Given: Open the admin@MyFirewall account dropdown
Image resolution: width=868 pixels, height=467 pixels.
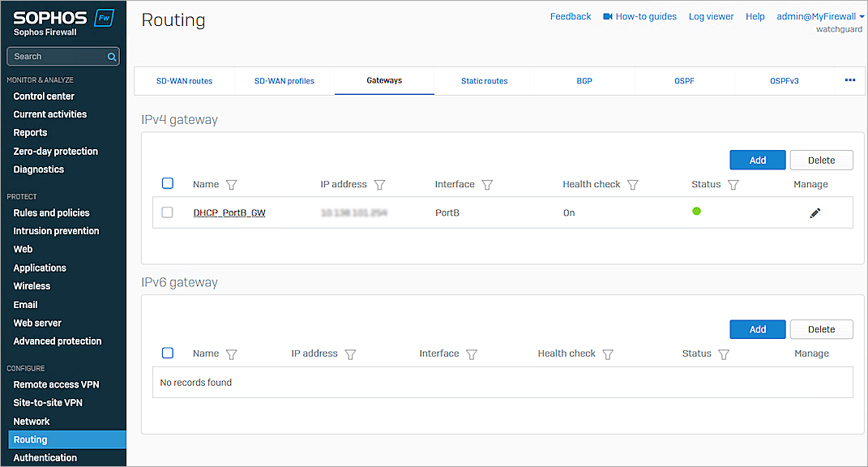Looking at the screenshot, I should (x=820, y=15).
